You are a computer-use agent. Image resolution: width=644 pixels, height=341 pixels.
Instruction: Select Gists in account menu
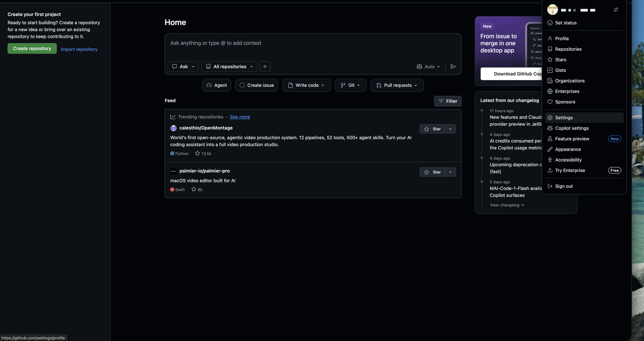584,70
